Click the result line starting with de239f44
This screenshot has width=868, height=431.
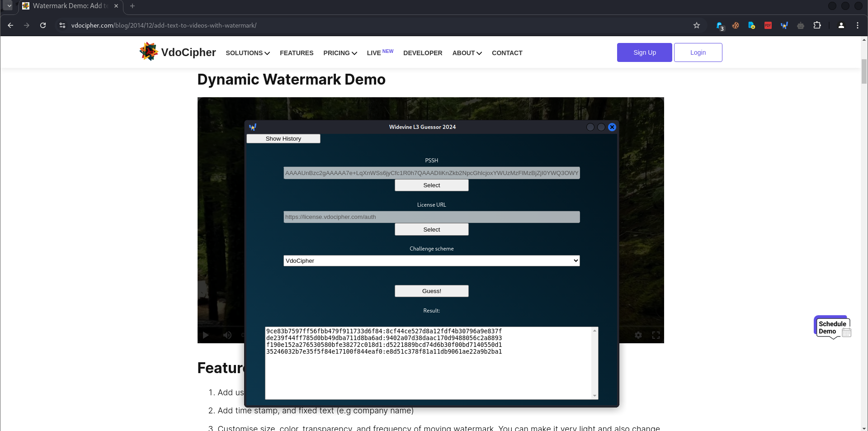click(384, 338)
